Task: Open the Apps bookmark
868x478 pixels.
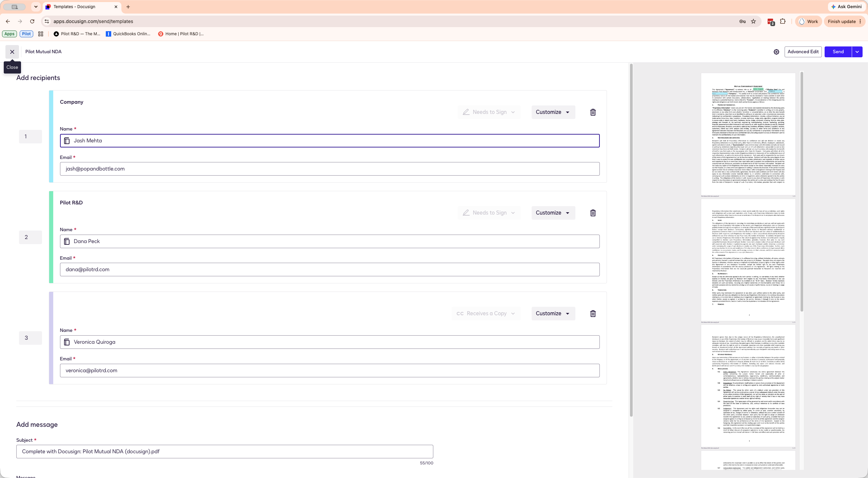Action: coord(9,34)
